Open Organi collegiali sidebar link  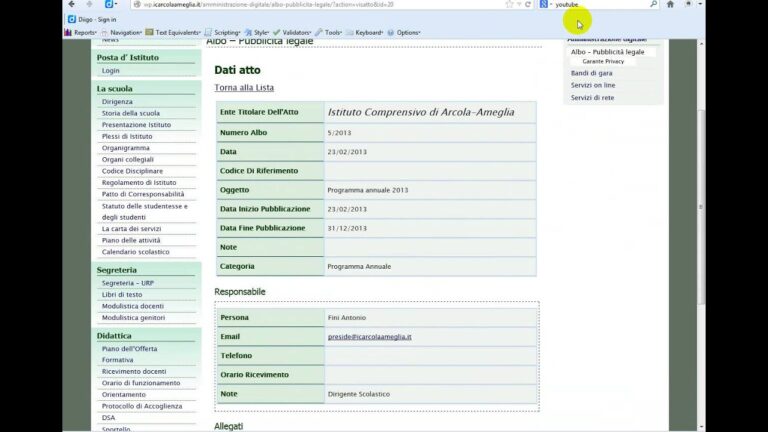128,160
